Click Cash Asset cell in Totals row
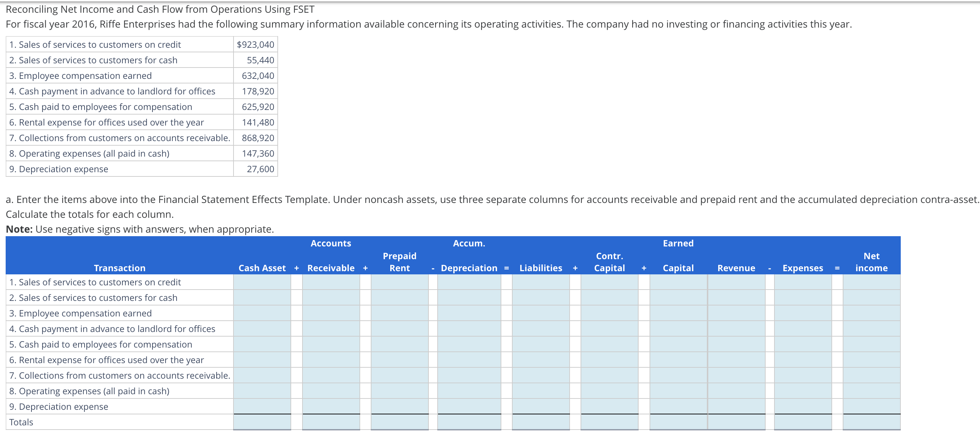Image resolution: width=980 pixels, height=437 pixels. point(262,423)
